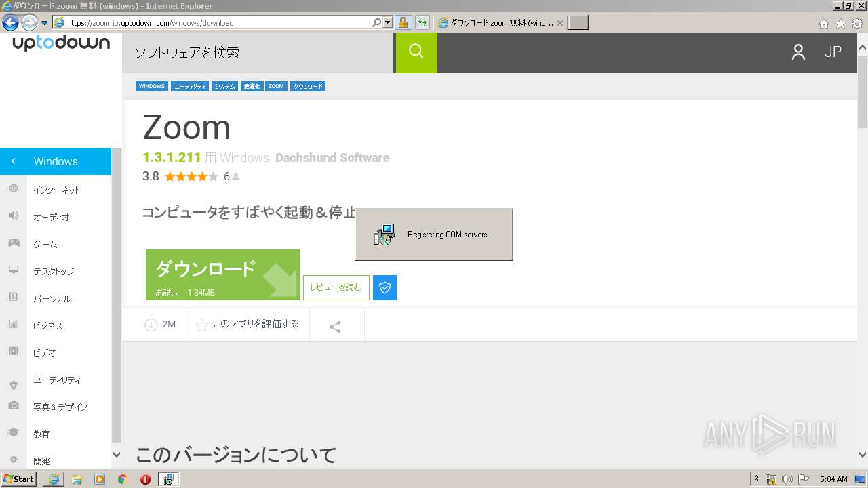
Task: Click the Windows Start button
Action: click(19, 479)
